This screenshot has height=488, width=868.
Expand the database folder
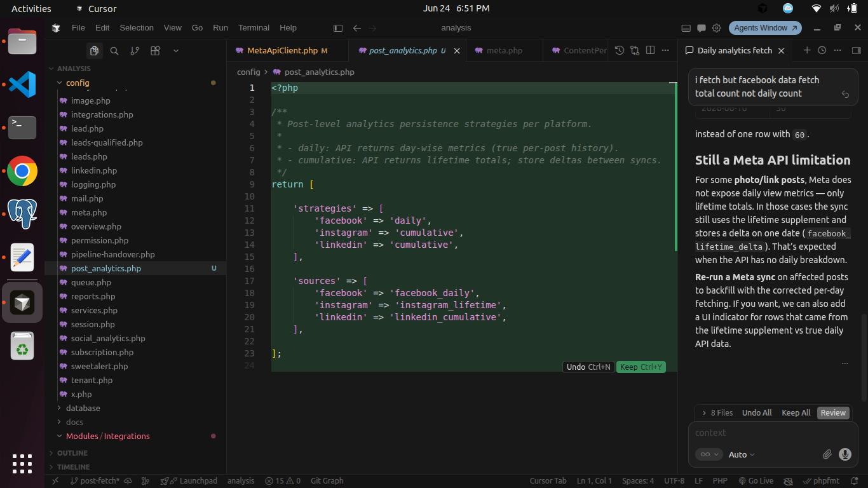(83, 408)
